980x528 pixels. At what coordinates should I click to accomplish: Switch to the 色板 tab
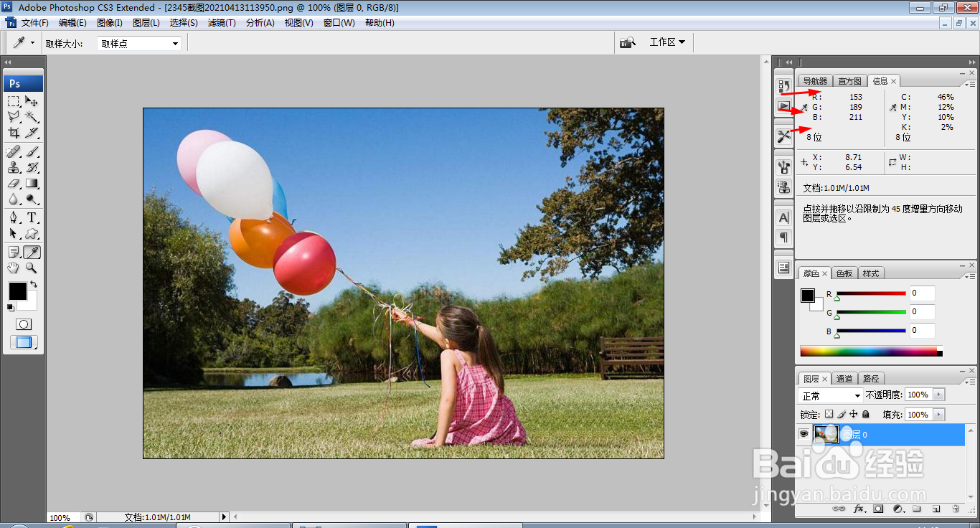[845, 273]
